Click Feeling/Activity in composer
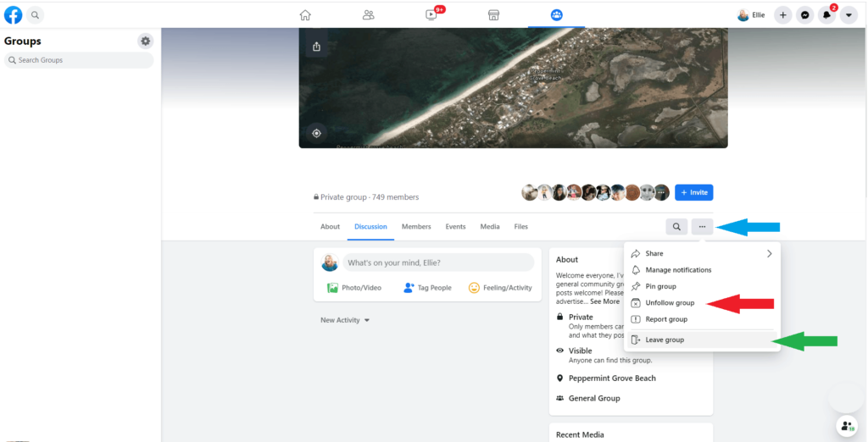This screenshot has height=442, width=868. [x=500, y=288]
